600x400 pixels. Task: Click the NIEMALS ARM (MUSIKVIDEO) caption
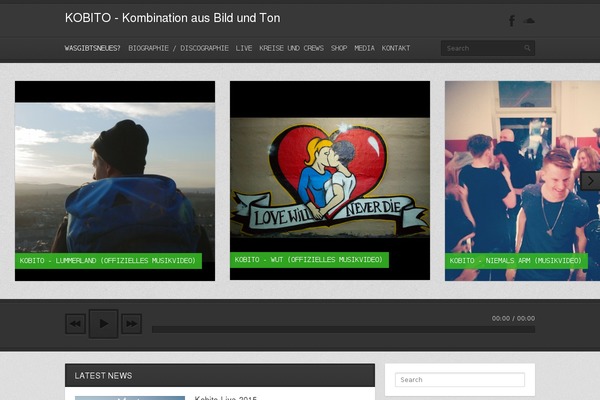pyautogui.click(x=516, y=261)
